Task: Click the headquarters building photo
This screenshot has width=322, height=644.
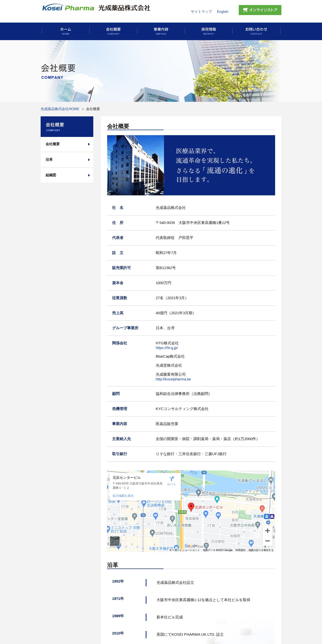Action: 135,165
